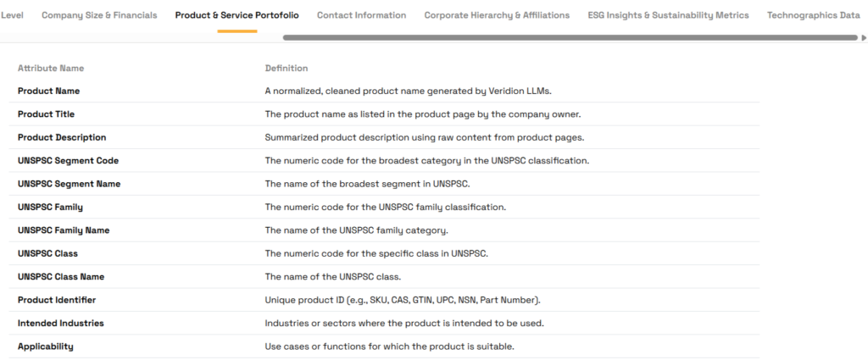
Task: Click the UNSPSC Class Name attribute
Action: 60,277
